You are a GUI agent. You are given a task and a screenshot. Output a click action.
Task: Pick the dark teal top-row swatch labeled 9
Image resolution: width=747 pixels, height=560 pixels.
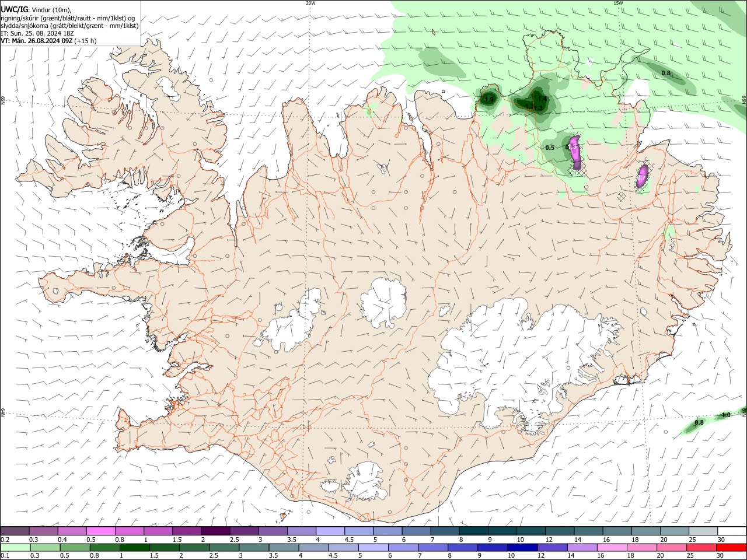pyautogui.click(x=501, y=531)
